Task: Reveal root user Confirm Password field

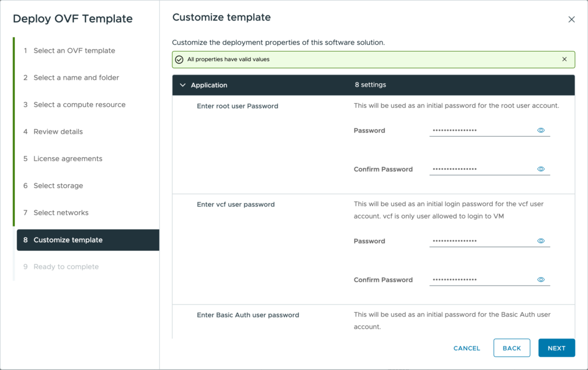Action: [x=541, y=169]
